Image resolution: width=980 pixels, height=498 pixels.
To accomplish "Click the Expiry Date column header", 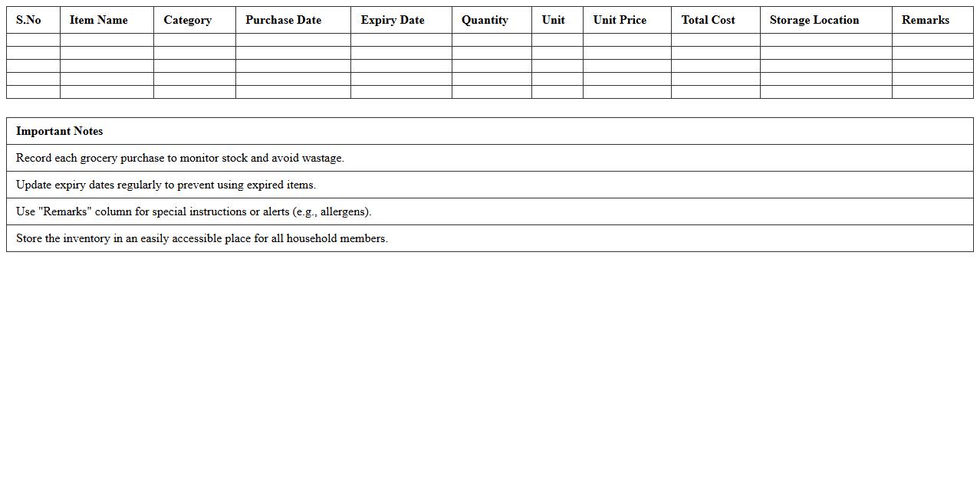I will [392, 20].
